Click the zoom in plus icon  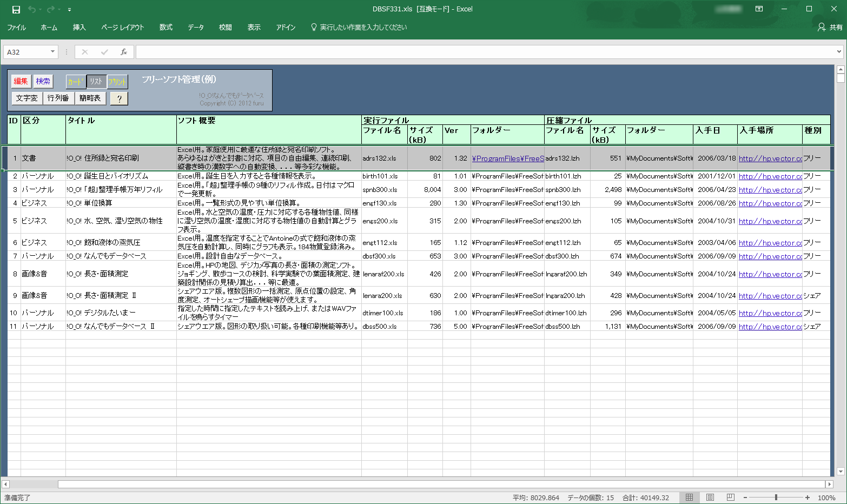[x=808, y=498]
